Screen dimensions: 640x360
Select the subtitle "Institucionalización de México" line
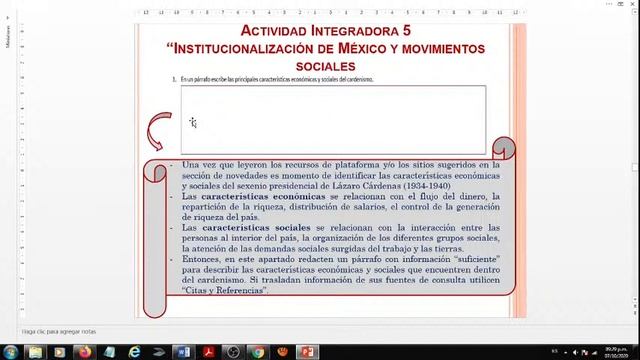(x=326, y=49)
